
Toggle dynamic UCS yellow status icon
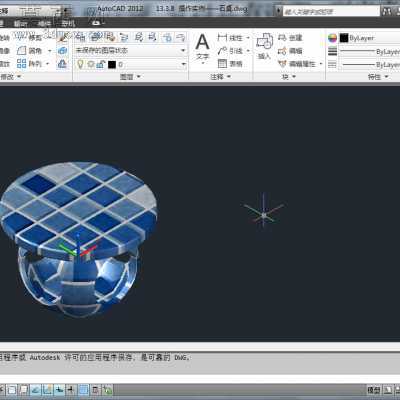click(x=47, y=390)
